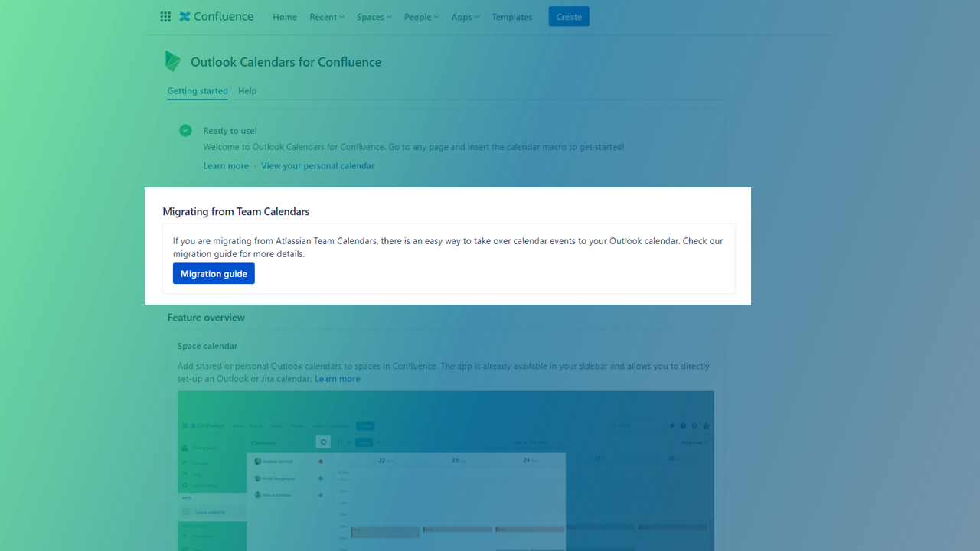This screenshot has width=980, height=551.
Task: Click the Today button in calendar preview
Action: (364, 442)
